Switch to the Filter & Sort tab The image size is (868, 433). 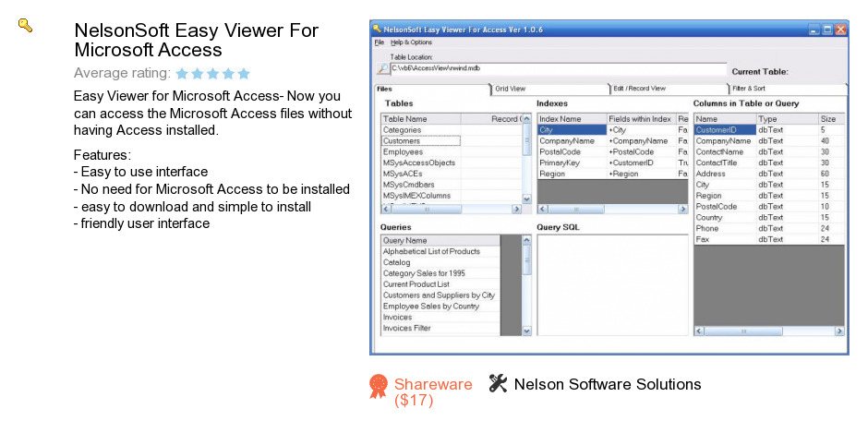coord(786,89)
